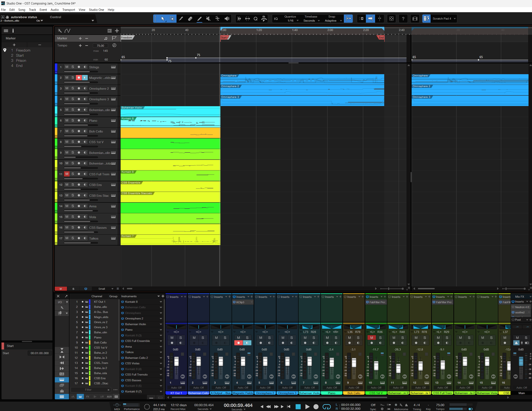Toggle the Loop button in transport

pyautogui.click(x=327, y=407)
